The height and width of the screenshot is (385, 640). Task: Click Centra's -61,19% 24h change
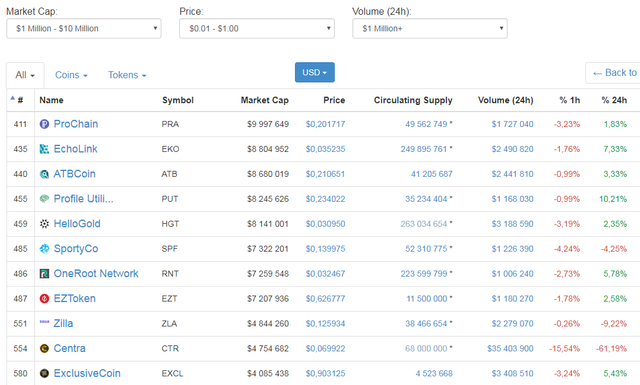tap(611, 349)
